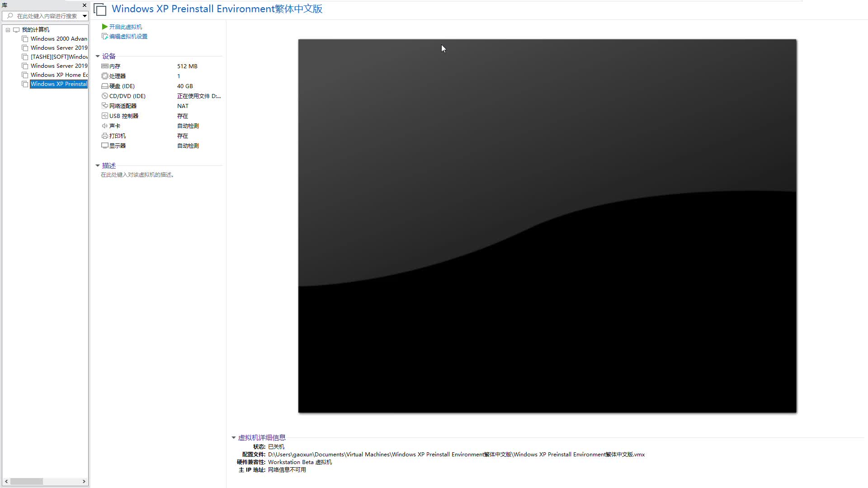Collapse the 我的计算机 tree node
The width and height of the screenshot is (868, 488).
[x=8, y=29]
